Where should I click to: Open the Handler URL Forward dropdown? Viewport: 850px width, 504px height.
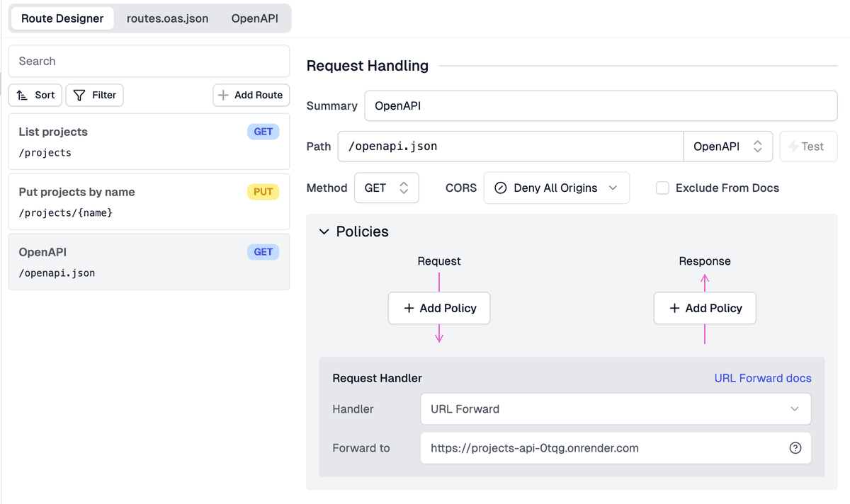tap(615, 409)
